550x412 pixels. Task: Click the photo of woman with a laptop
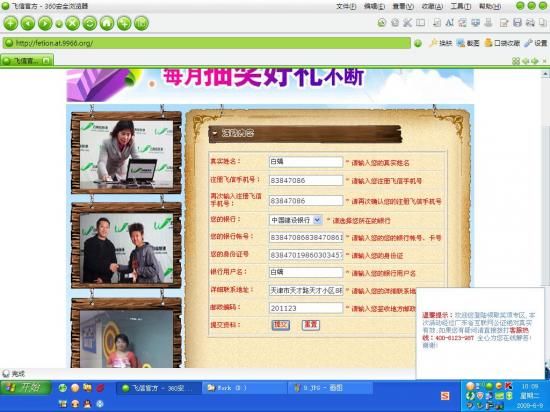click(126, 154)
